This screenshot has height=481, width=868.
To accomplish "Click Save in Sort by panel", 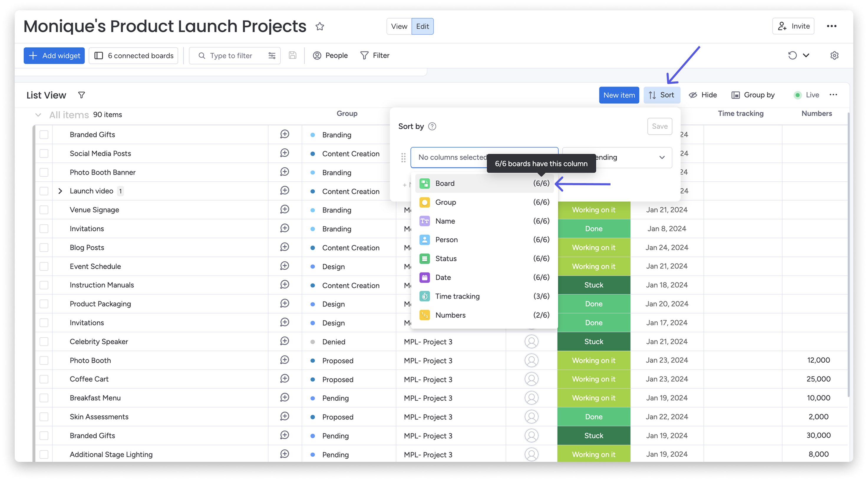I will coord(659,127).
